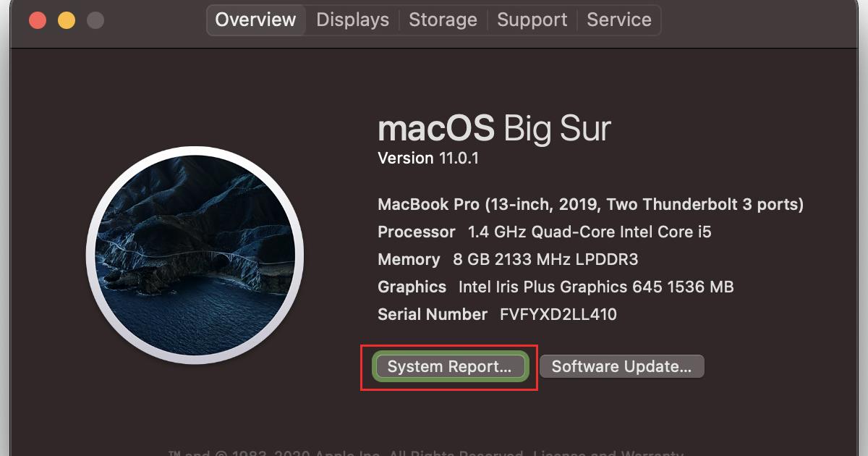Image resolution: width=868 pixels, height=456 pixels.
Task: Click the Processor label
Action: [417, 232]
